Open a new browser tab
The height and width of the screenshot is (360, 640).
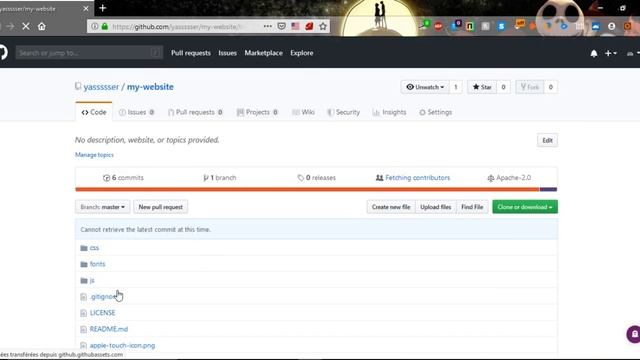click(102, 8)
